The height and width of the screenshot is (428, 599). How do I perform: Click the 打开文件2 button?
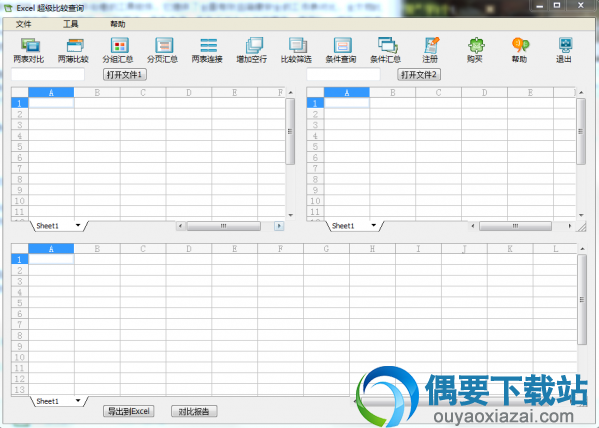pos(419,75)
